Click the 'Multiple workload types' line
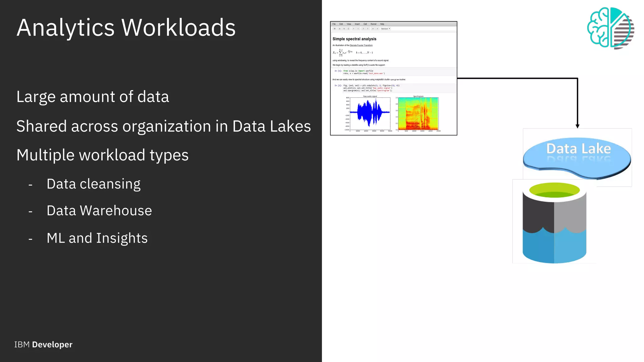Image resolution: width=644 pixels, height=362 pixels. (103, 155)
